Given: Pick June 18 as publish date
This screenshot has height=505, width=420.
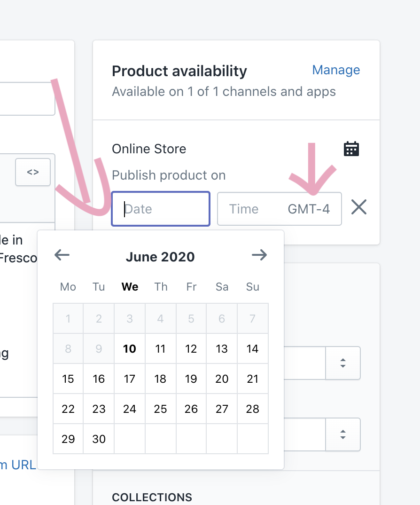Looking at the screenshot, I should point(160,379).
